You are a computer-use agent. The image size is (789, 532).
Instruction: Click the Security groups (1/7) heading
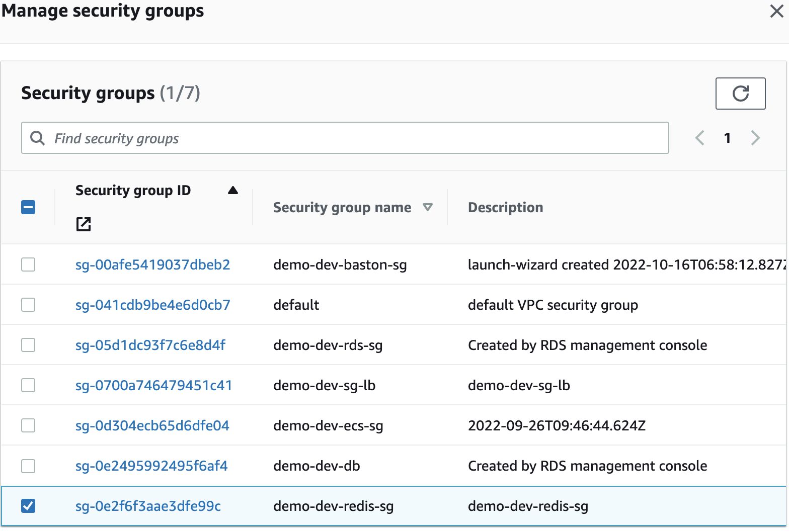(111, 94)
